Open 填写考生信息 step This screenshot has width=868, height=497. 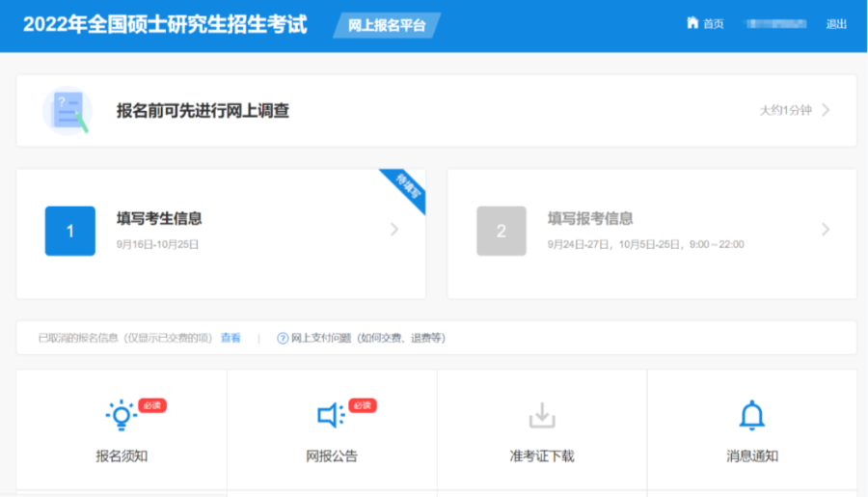pos(159,218)
